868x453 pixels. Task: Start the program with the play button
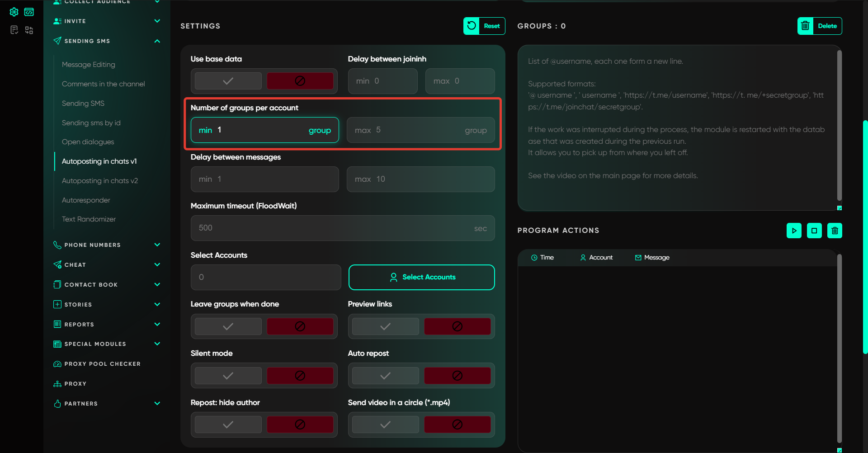click(794, 231)
